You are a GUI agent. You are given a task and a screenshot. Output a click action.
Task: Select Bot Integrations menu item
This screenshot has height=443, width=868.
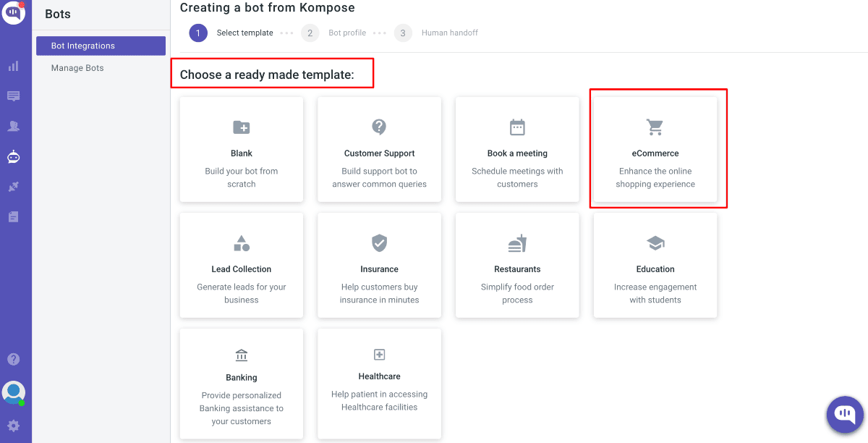coord(101,46)
